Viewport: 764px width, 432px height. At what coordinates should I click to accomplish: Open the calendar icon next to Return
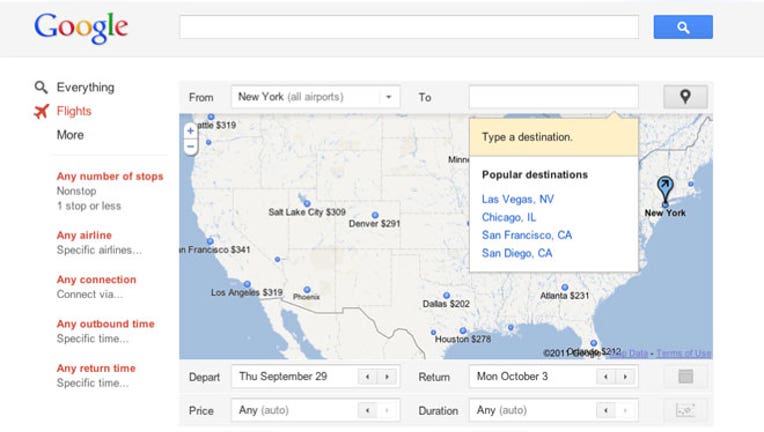click(x=685, y=376)
